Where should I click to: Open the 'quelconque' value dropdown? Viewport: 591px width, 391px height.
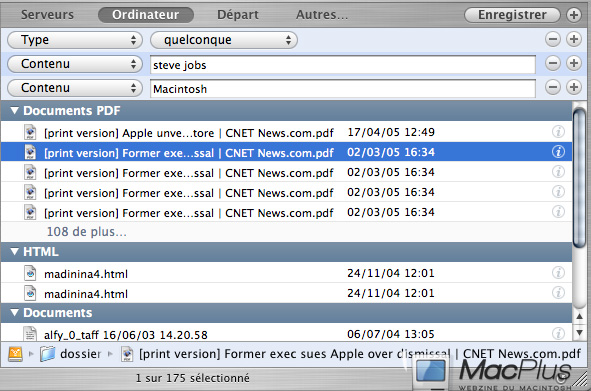(224, 40)
